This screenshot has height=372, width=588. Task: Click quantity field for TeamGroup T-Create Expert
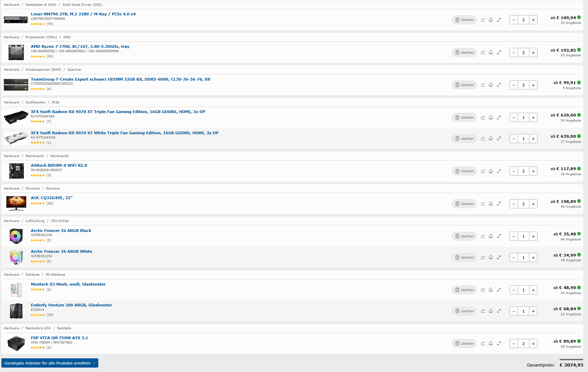coord(524,85)
